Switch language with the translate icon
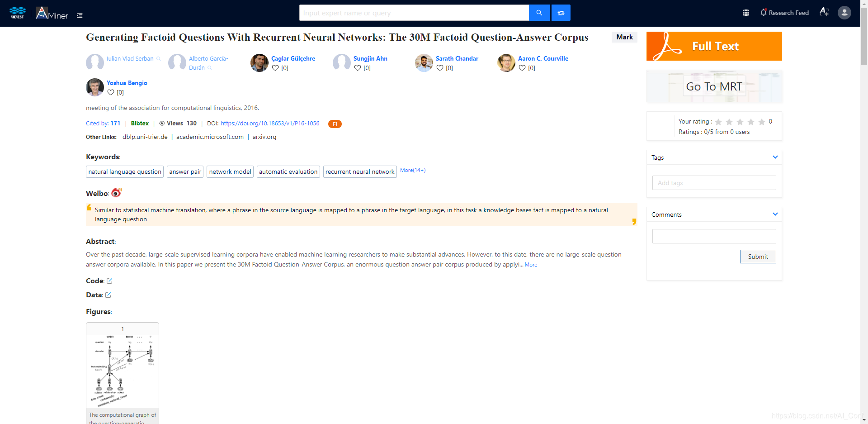868x424 pixels. coord(824,12)
